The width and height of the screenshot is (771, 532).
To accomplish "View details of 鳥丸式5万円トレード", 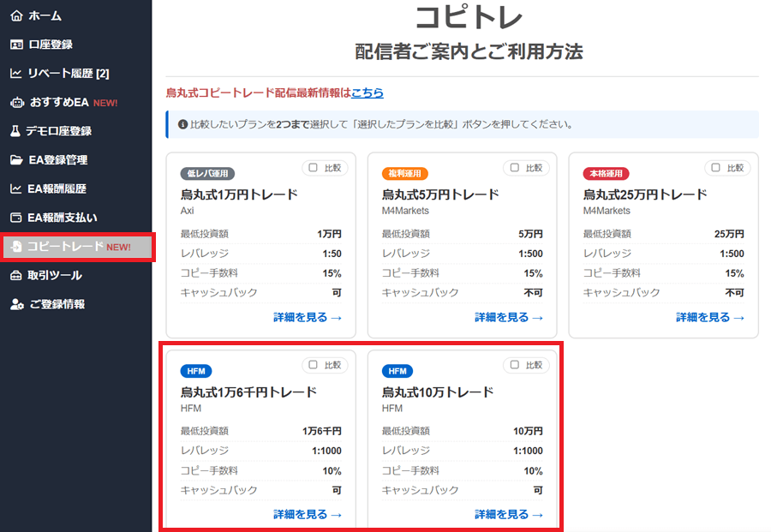I will click(509, 318).
